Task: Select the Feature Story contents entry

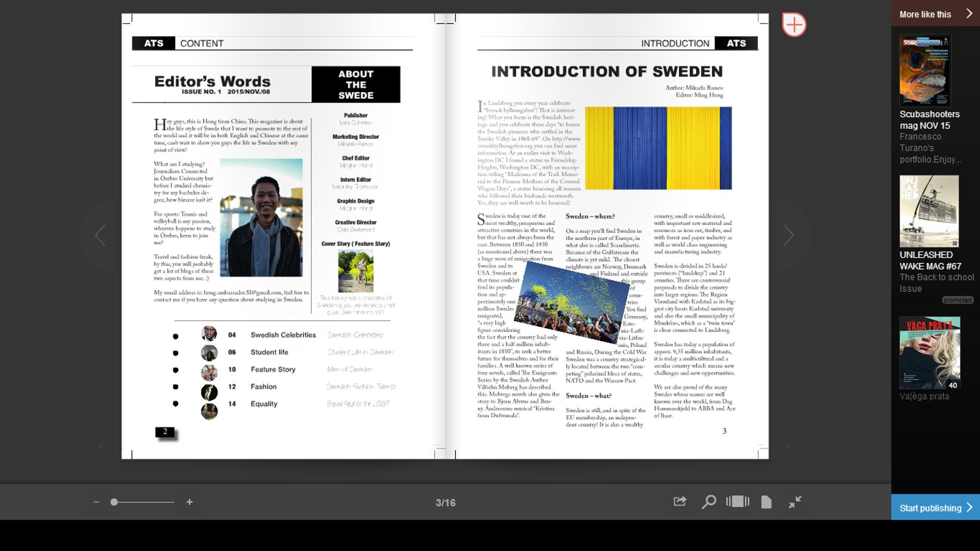Action: tap(273, 369)
